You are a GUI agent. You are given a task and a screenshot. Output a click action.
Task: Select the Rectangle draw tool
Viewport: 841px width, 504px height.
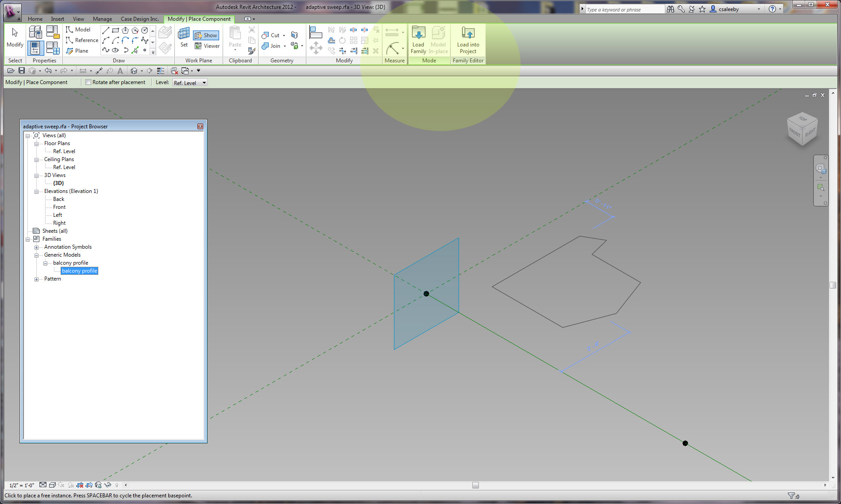click(x=116, y=30)
